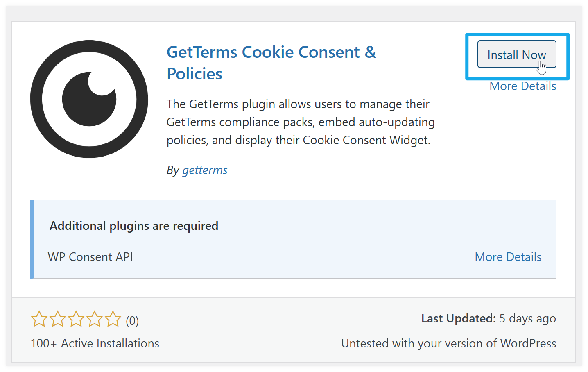Image resolution: width=588 pixels, height=372 pixels.
Task: Click the third rating star
Action: tap(76, 319)
